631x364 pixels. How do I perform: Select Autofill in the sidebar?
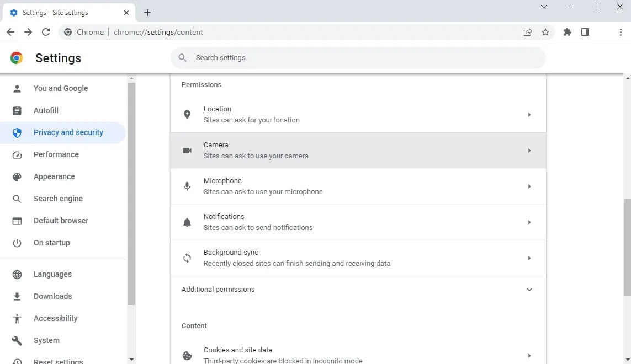point(46,110)
